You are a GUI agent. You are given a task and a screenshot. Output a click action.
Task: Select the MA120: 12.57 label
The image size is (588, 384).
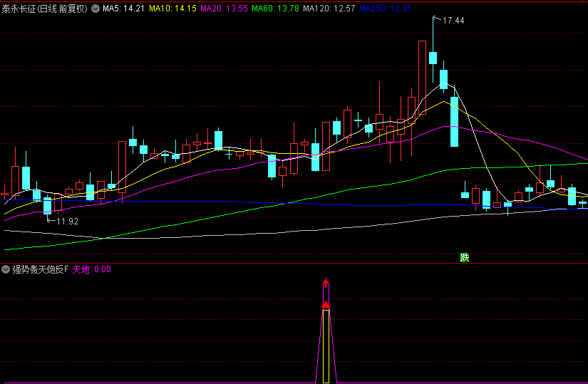[329, 9]
